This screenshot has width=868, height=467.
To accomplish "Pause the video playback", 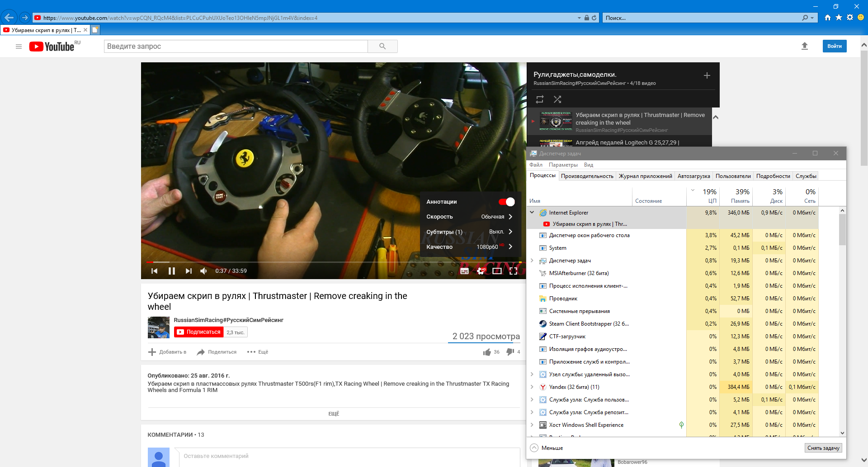I will point(172,271).
